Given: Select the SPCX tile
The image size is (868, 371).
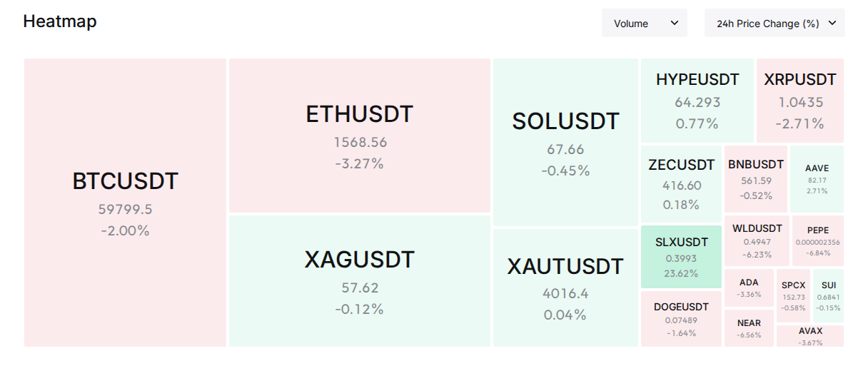Looking at the screenshot, I should pos(793,295).
